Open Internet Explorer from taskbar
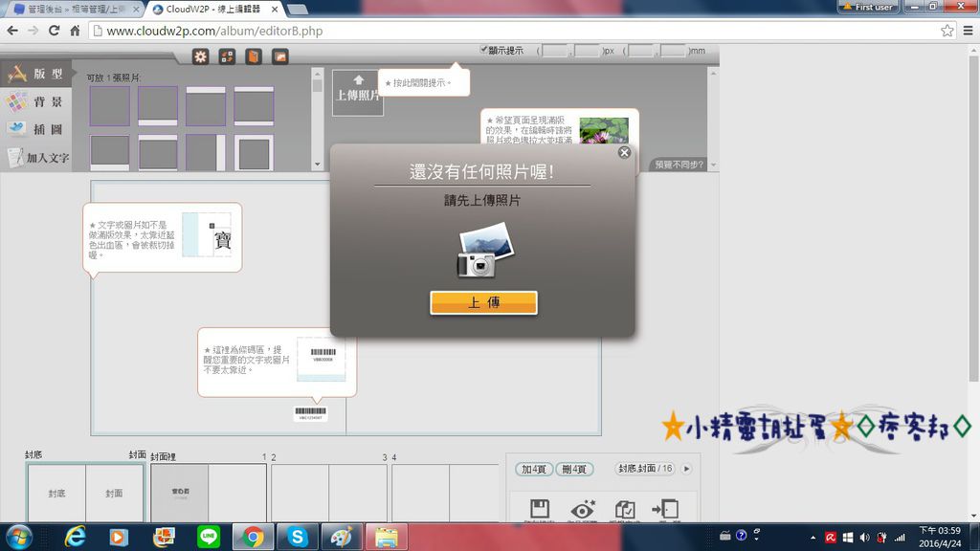 pos(75,538)
